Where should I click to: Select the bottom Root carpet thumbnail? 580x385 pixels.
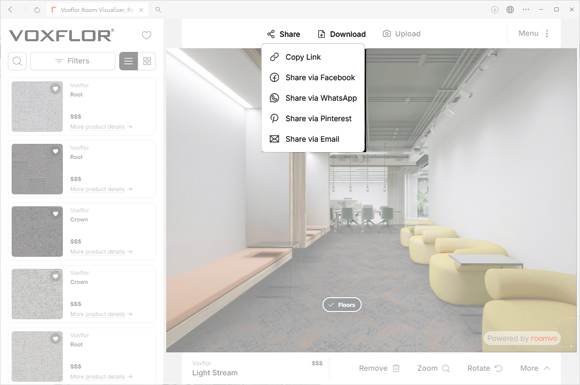coord(37,357)
